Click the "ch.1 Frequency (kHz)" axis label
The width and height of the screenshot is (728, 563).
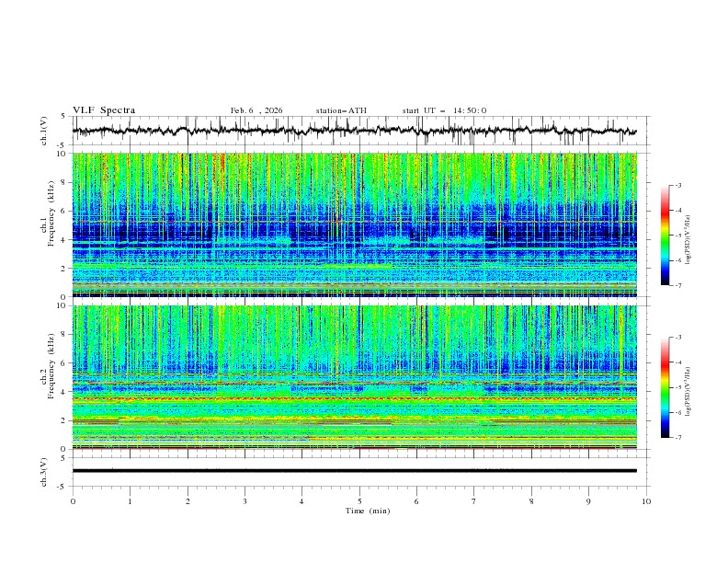click(48, 213)
